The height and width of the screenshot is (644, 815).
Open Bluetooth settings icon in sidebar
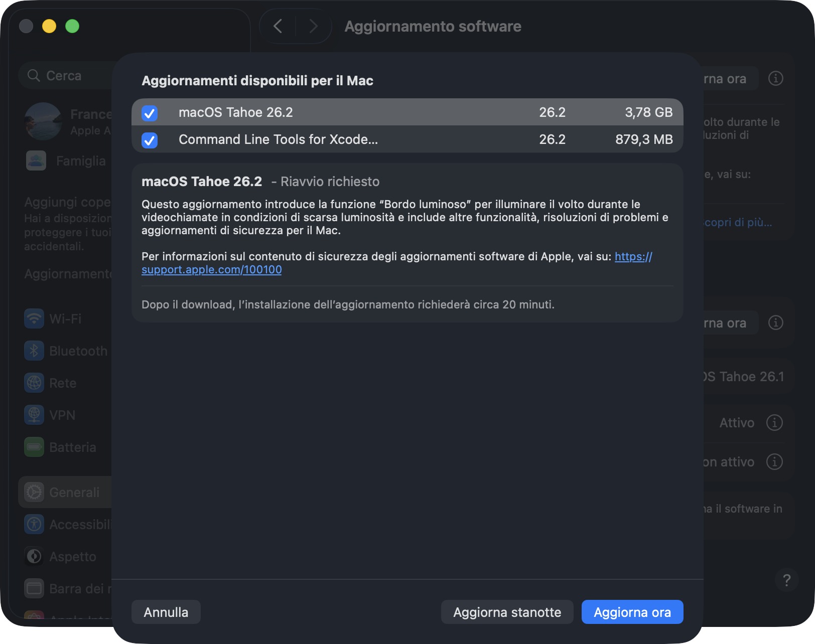[34, 351]
